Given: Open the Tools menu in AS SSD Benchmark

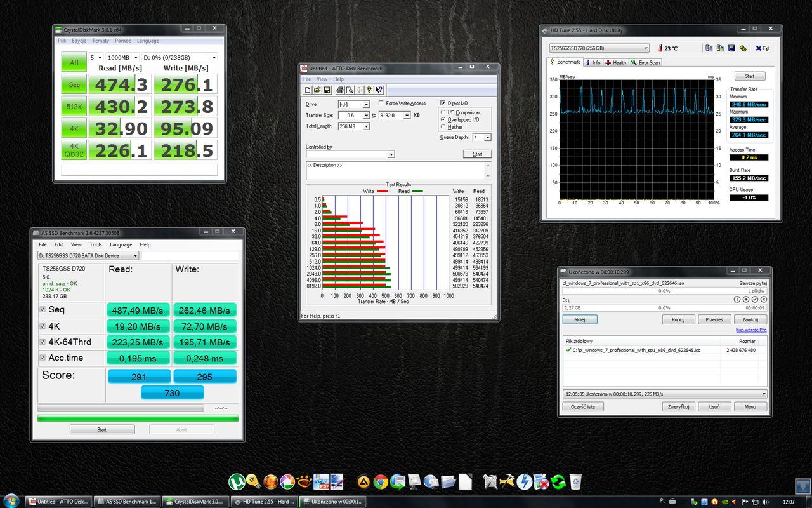Looking at the screenshot, I should pyautogui.click(x=96, y=244).
